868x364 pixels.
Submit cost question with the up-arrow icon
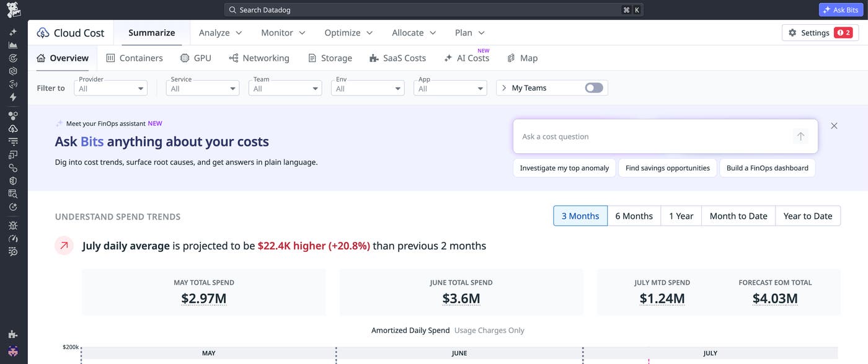click(x=800, y=136)
